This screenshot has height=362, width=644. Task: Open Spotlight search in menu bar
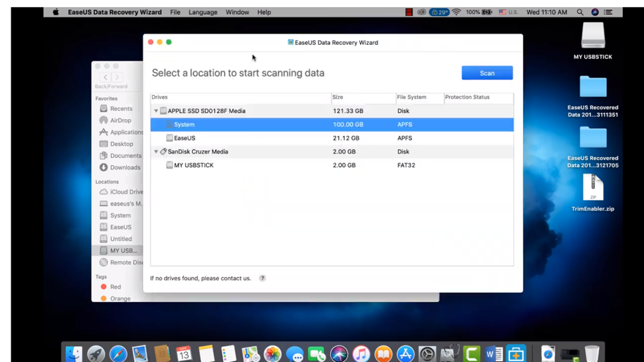tap(580, 12)
